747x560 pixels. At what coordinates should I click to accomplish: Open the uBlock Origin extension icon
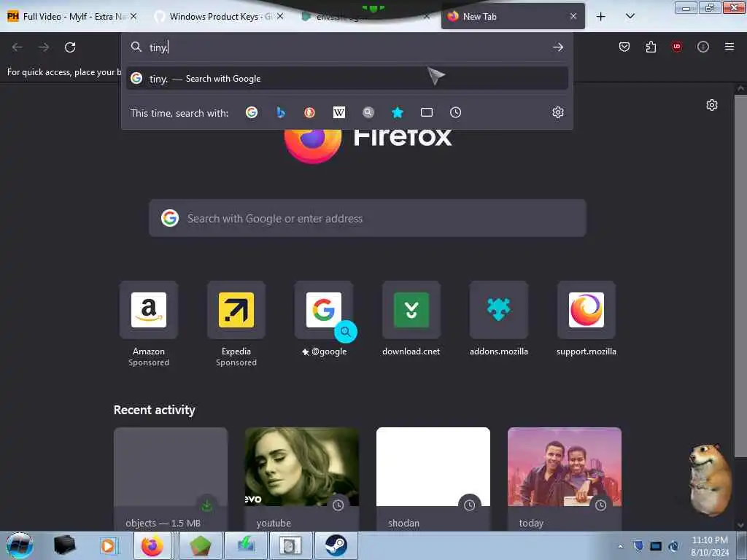click(676, 47)
